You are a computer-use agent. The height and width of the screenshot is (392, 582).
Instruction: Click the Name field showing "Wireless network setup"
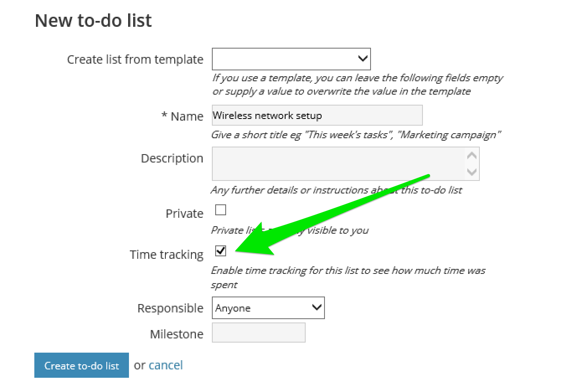coord(317,115)
